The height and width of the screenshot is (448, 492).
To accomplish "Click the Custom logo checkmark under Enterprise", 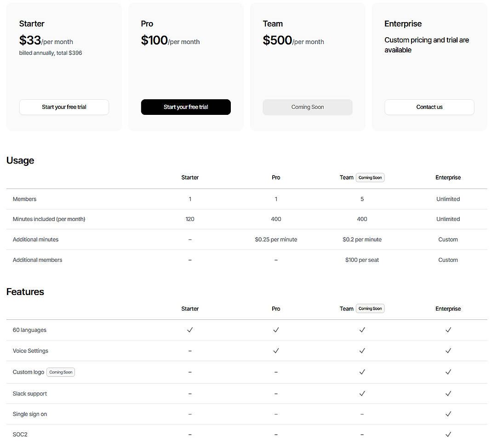I will tap(448, 372).
